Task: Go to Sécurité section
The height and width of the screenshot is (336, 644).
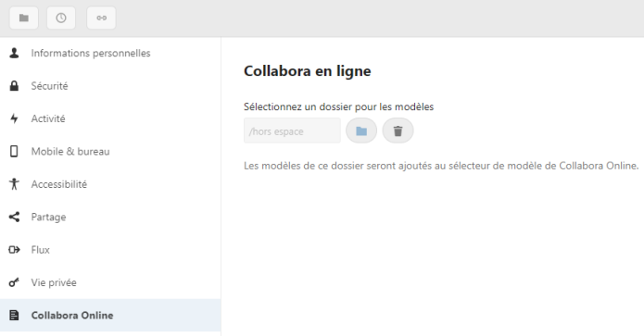Action: pos(110,86)
